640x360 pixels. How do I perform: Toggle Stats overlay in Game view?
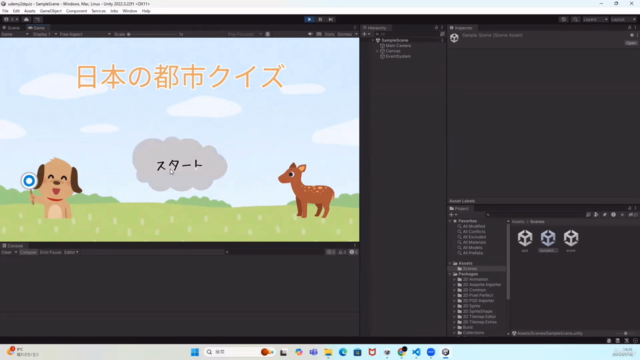point(329,34)
